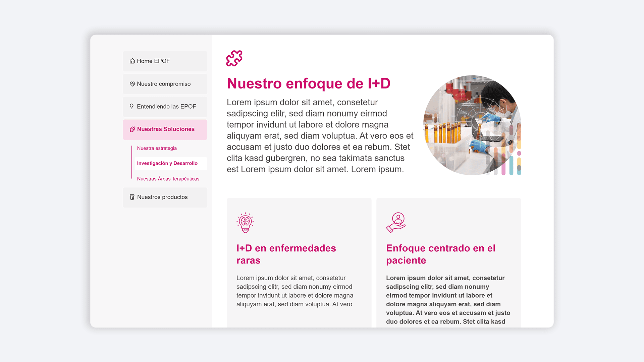Expand the Nuestras Soluciones menu

[165, 129]
